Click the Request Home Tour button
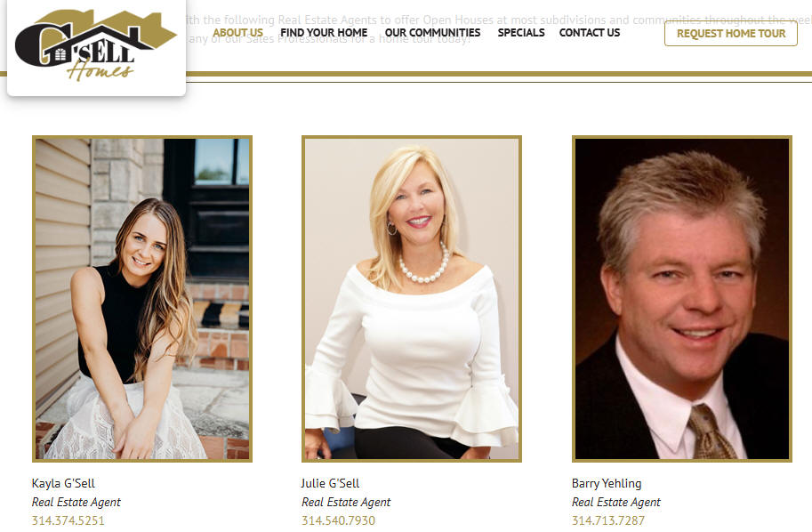The width and height of the screenshot is (812, 532). pyautogui.click(x=731, y=34)
